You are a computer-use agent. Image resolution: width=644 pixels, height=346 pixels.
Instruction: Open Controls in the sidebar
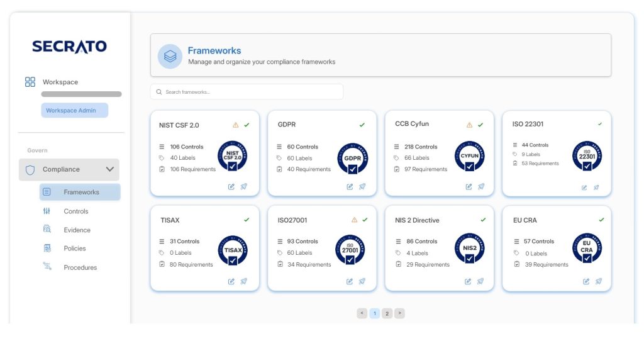76,211
